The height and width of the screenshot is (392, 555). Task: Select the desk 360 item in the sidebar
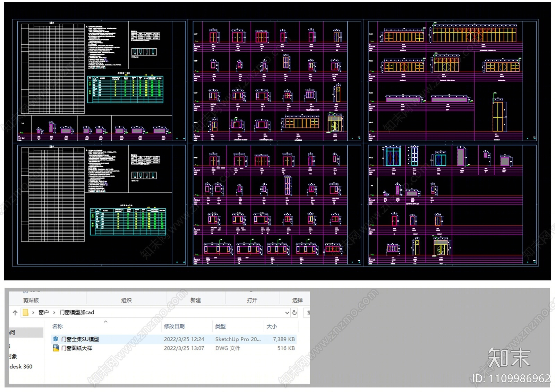coord(21,366)
